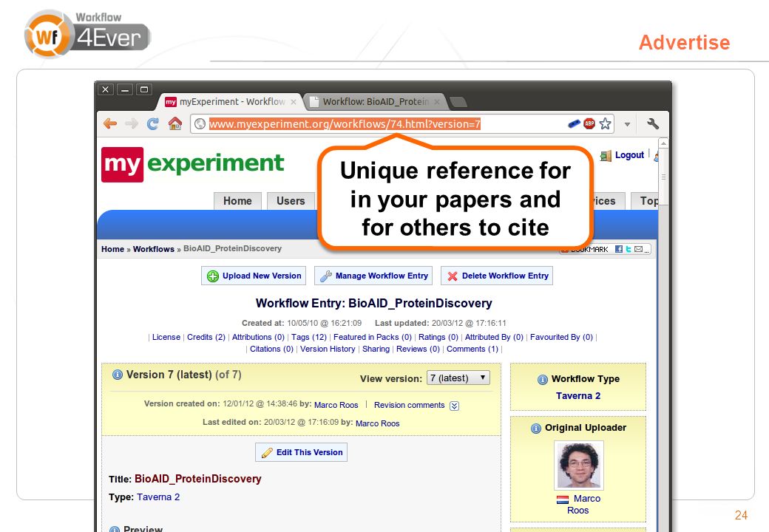Share via the email envelope icon

[x=639, y=249]
